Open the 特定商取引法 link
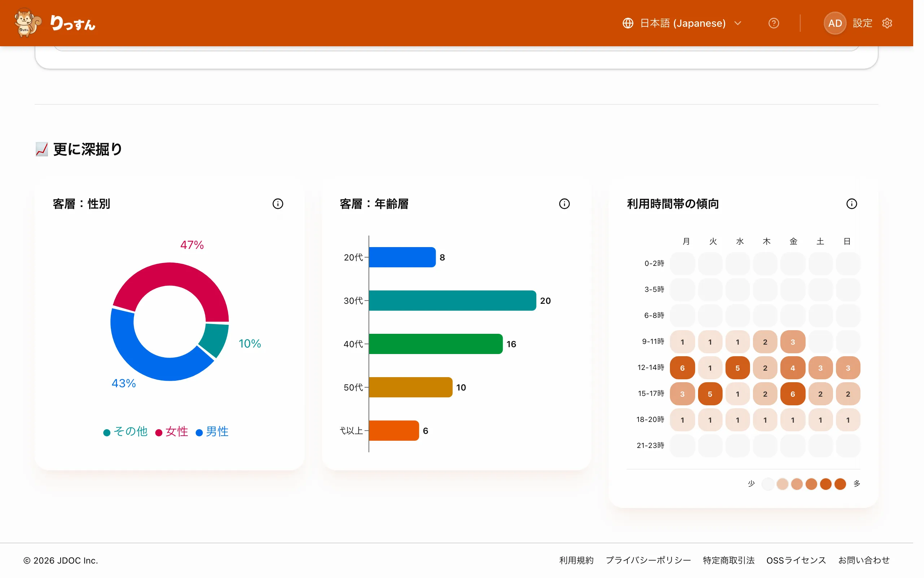 (x=728, y=560)
